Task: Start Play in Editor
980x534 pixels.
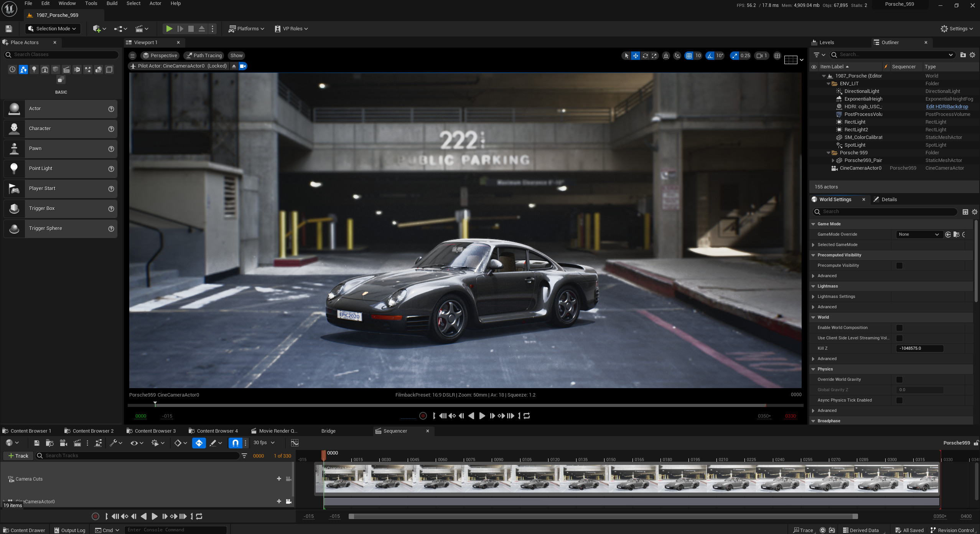Action: (169, 29)
